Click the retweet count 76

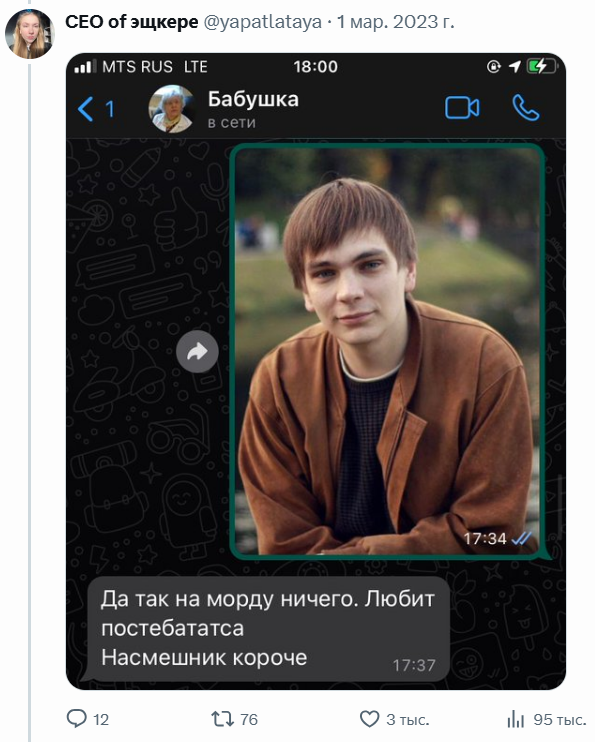[249, 719]
